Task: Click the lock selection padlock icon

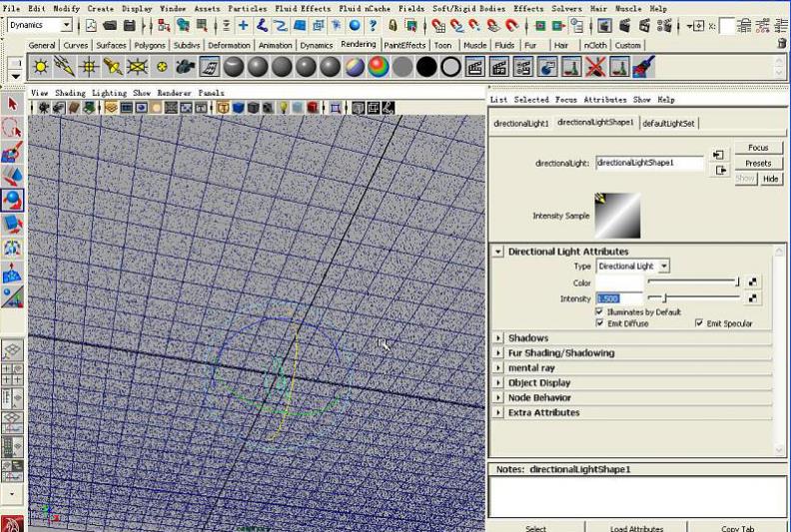Action: [x=393, y=25]
